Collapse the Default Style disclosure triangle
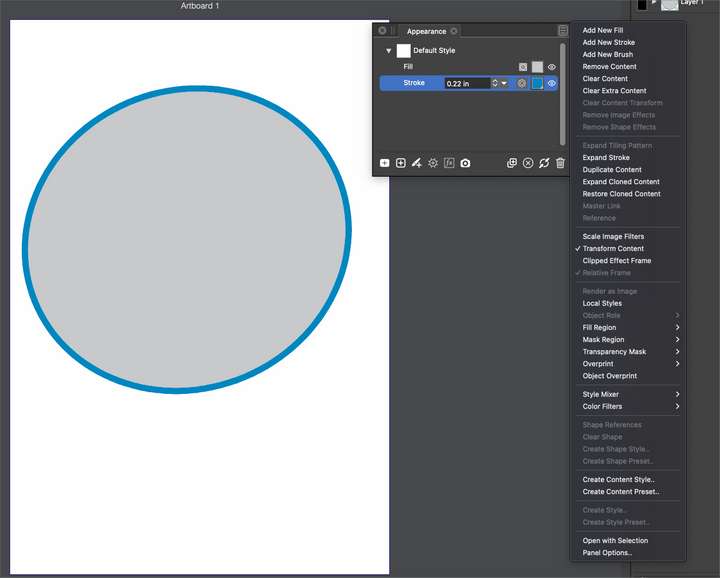The image size is (720, 578). [389, 50]
